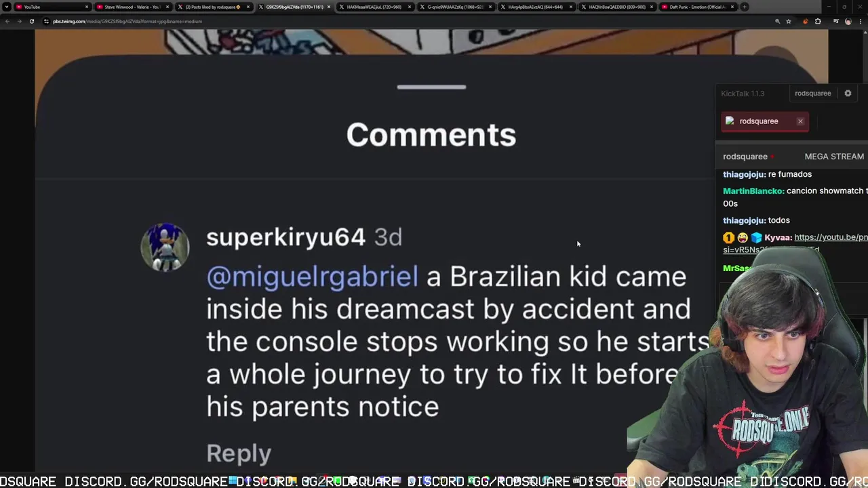Switch to Posts liked by rodsquare tab
This screenshot has width=868, height=488.
[x=212, y=7]
